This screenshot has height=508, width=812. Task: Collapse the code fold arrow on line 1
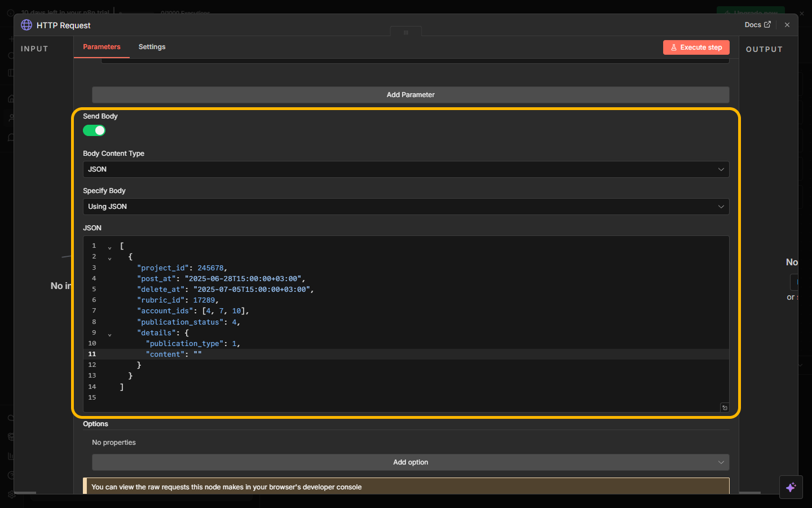pyautogui.click(x=110, y=247)
